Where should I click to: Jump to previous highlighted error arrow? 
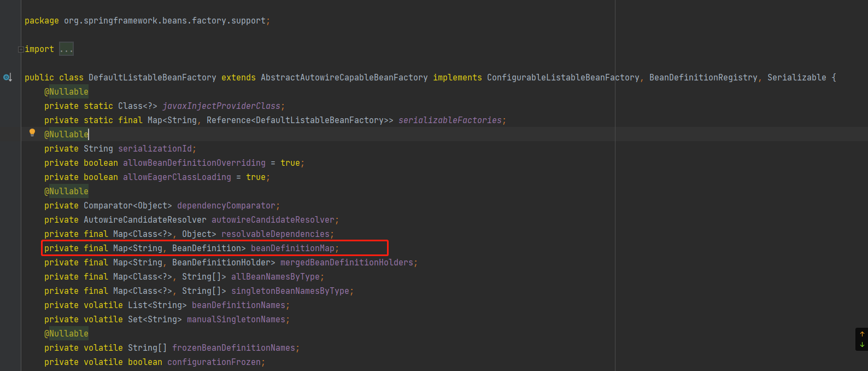862,334
